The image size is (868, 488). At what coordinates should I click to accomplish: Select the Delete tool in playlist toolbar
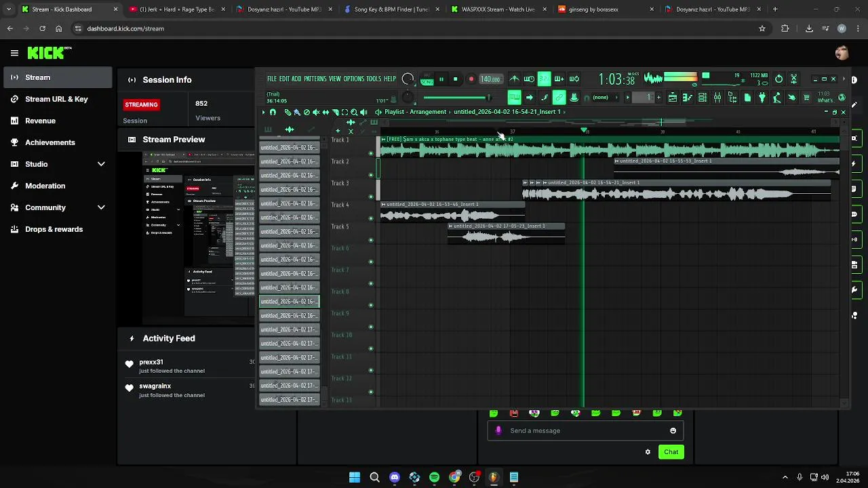click(307, 112)
